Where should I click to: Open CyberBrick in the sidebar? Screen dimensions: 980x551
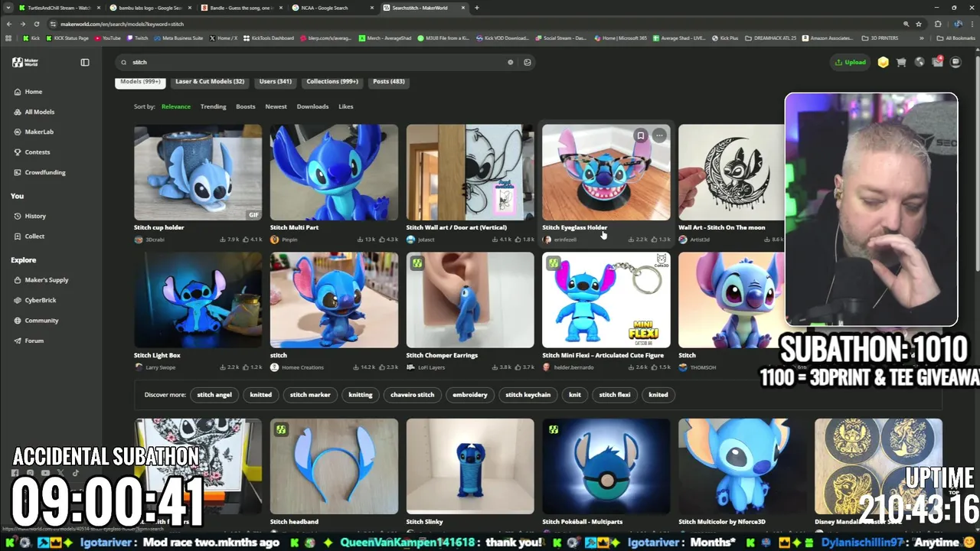pyautogui.click(x=35, y=300)
